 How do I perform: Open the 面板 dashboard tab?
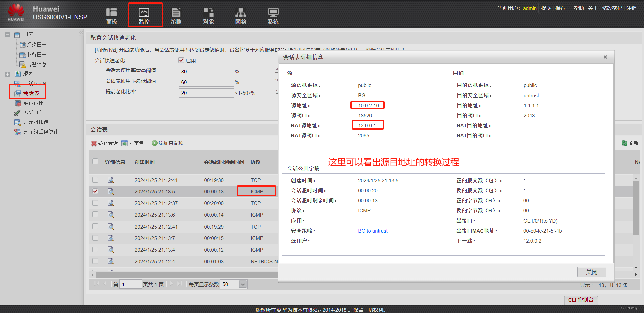point(112,16)
